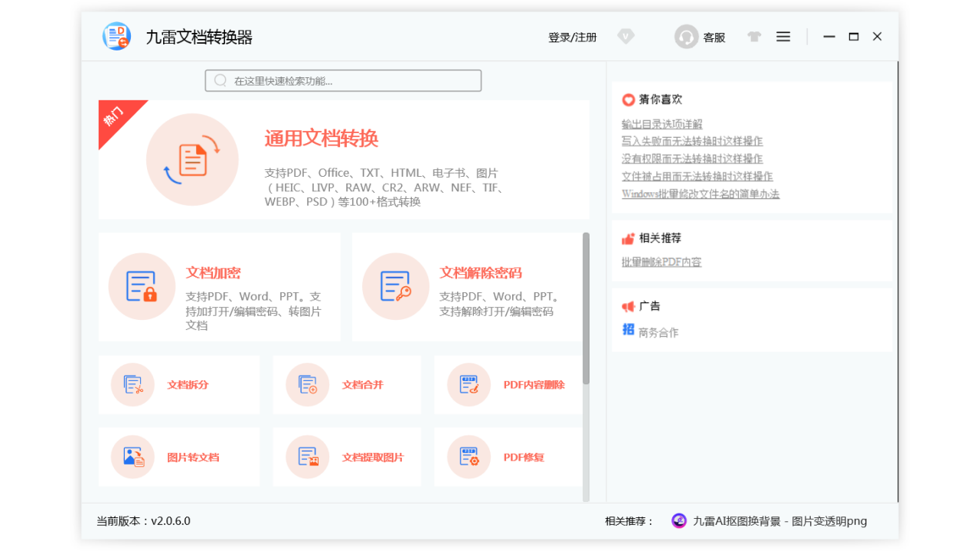Click the Extract Images from Document (文档提取图片) icon
Screen dimensions: 980x551
(x=308, y=457)
